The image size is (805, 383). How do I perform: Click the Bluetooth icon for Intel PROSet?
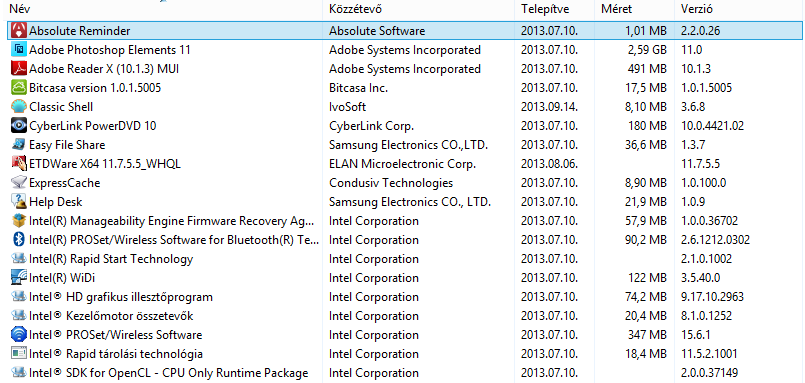tap(19, 240)
